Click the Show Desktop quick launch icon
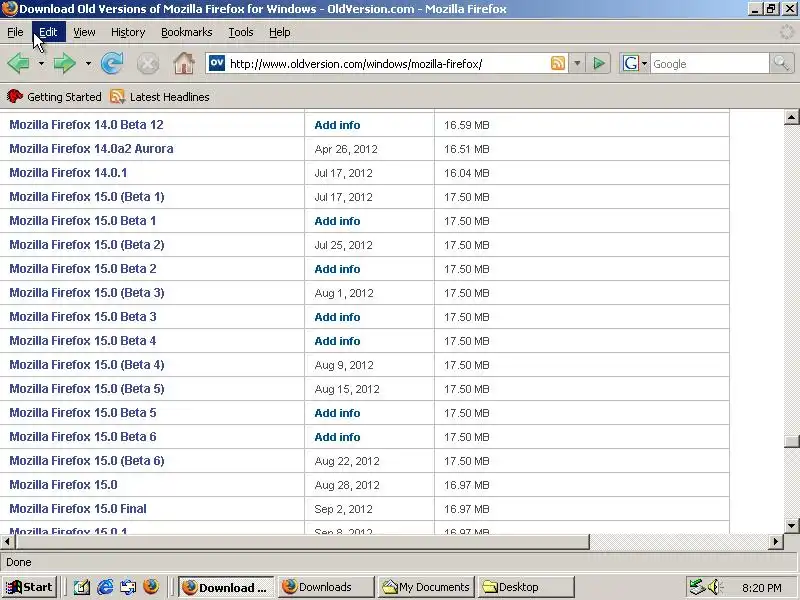This screenshot has width=800, height=600. [82, 587]
